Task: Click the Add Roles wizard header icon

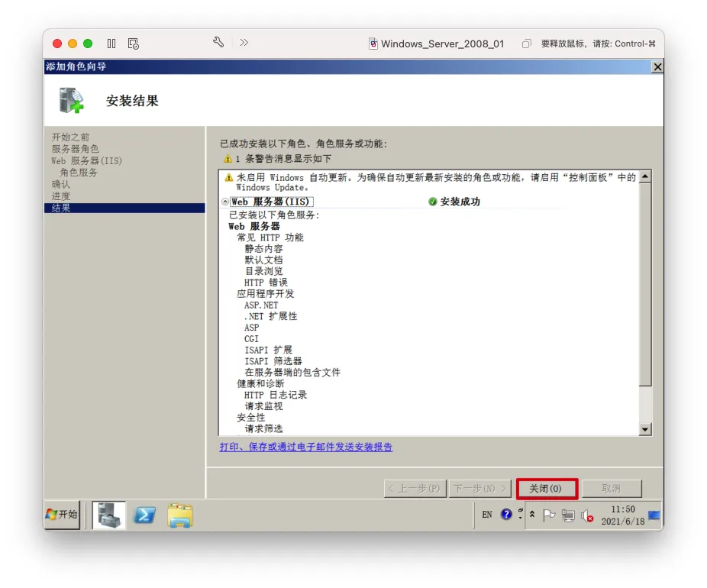Action: (x=71, y=100)
